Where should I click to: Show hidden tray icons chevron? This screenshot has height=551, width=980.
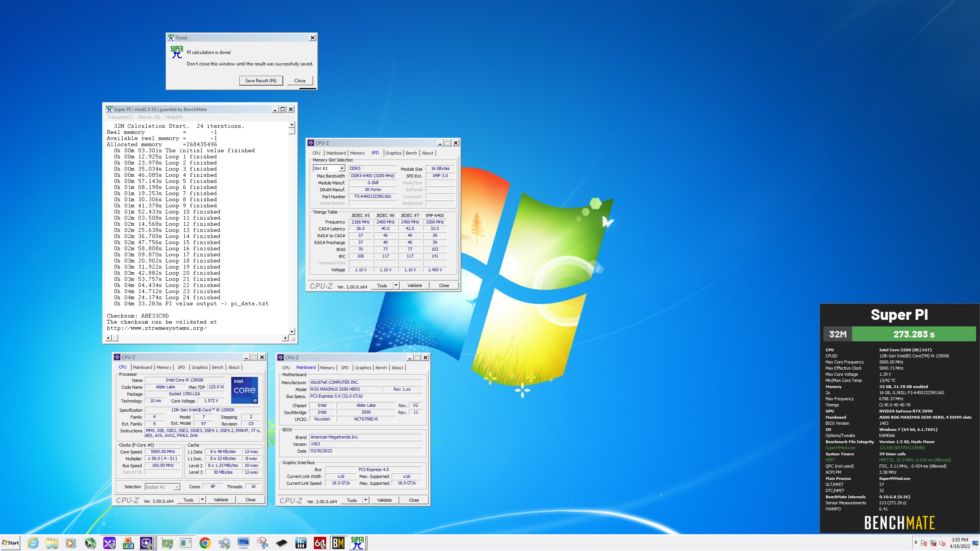[916, 543]
